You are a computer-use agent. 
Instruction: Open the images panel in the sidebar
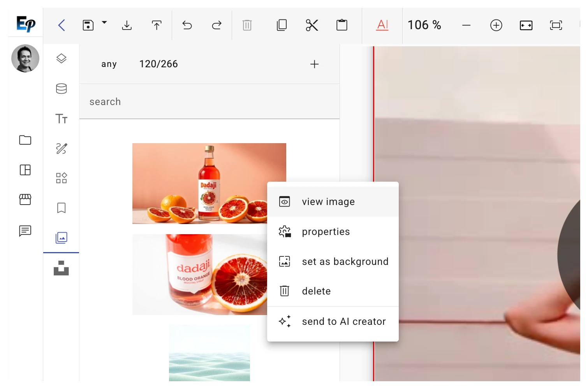click(61, 238)
